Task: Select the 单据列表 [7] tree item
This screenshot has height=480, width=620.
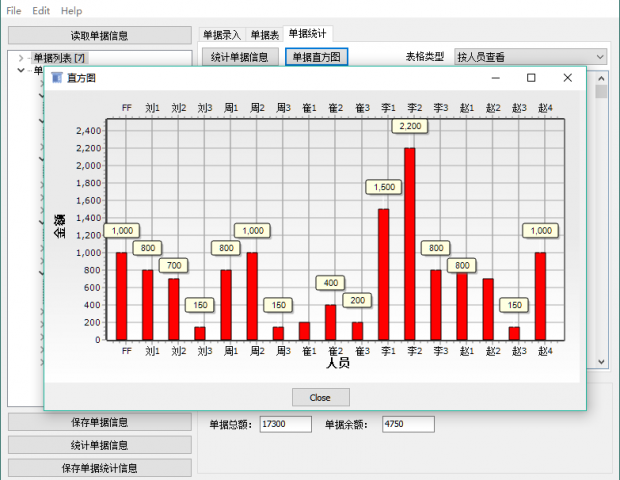Action: [x=59, y=58]
